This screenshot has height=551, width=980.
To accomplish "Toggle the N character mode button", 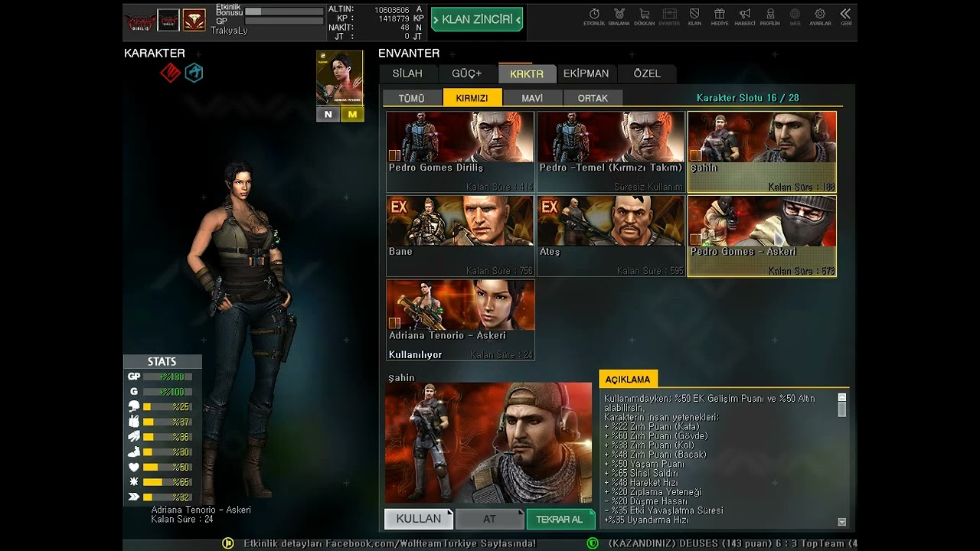I will [x=328, y=114].
